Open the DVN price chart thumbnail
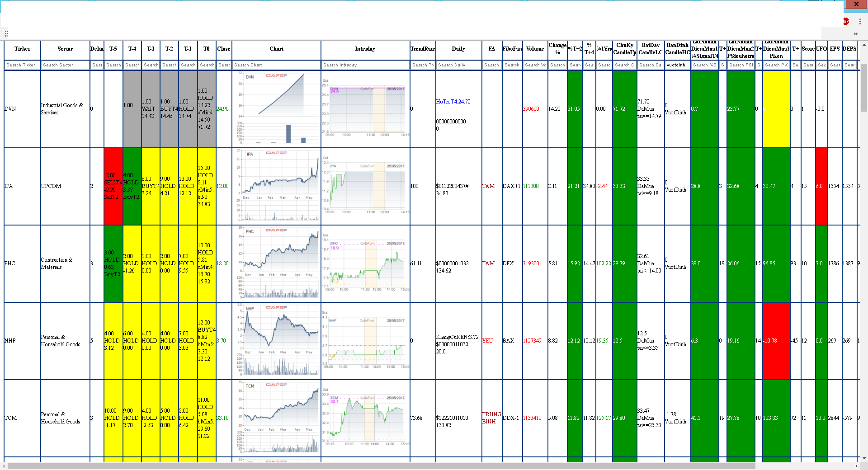868x470 pixels. (276, 109)
